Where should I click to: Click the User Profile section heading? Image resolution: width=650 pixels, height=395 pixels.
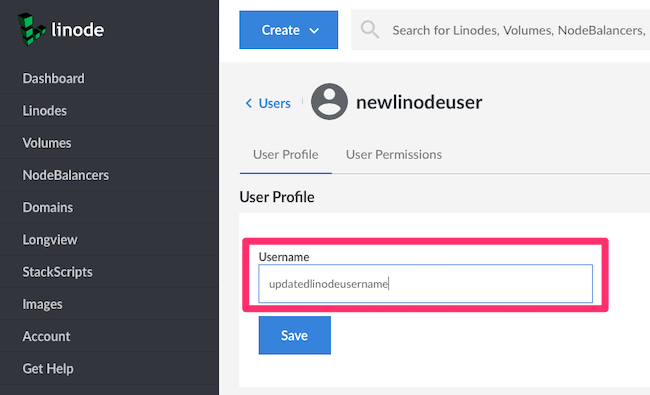[x=277, y=197]
